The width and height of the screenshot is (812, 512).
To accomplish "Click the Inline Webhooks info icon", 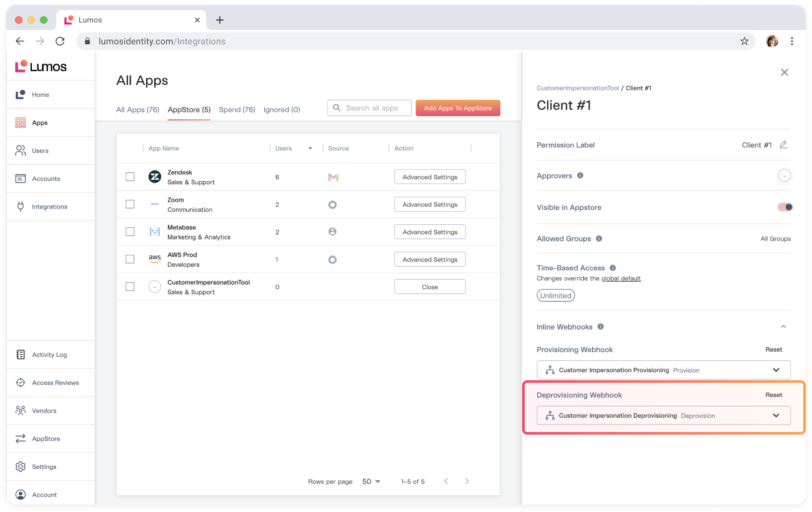I will click(601, 327).
